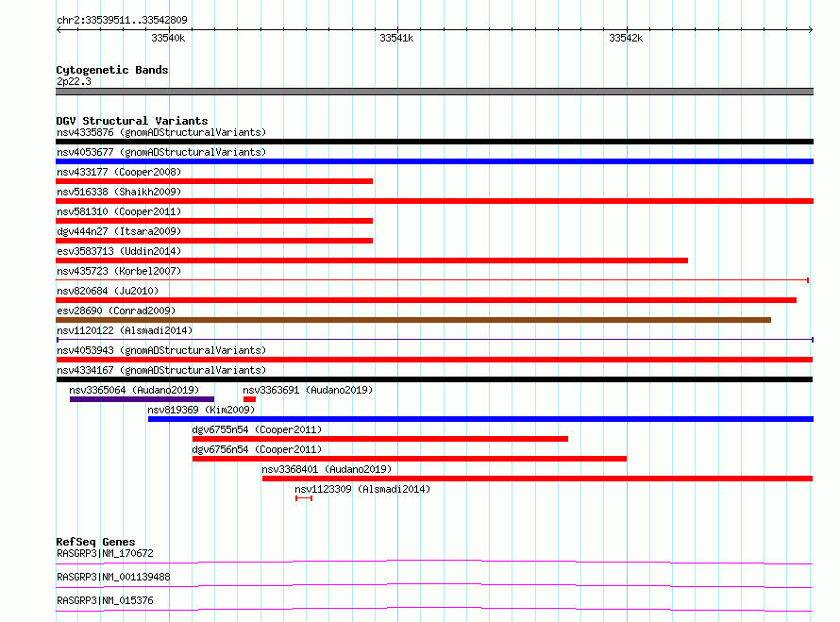
Task: Click the thin purple line for nsv1120122
Action: click(x=434, y=340)
